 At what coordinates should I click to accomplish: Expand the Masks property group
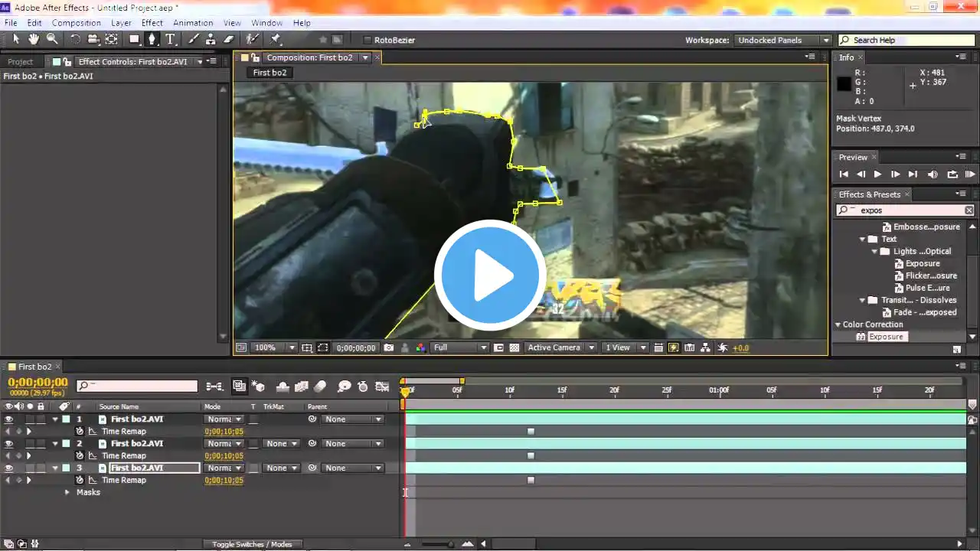(x=67, y=493)
